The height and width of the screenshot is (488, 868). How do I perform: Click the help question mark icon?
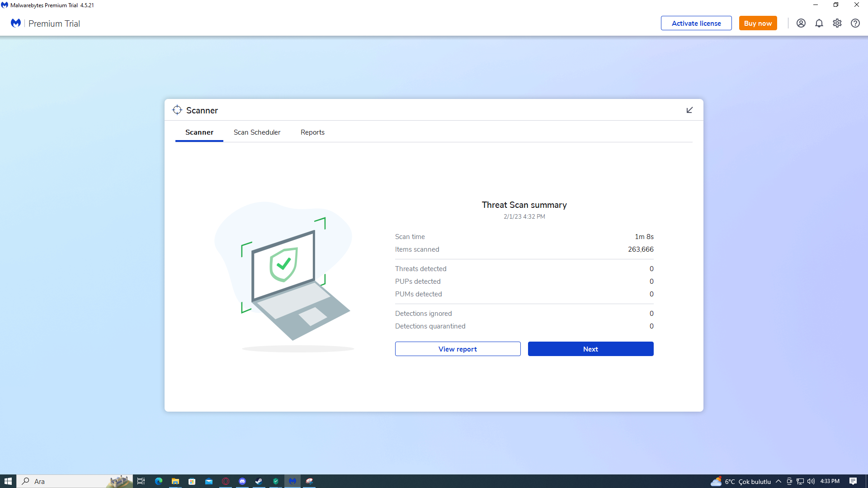(855, 23)
